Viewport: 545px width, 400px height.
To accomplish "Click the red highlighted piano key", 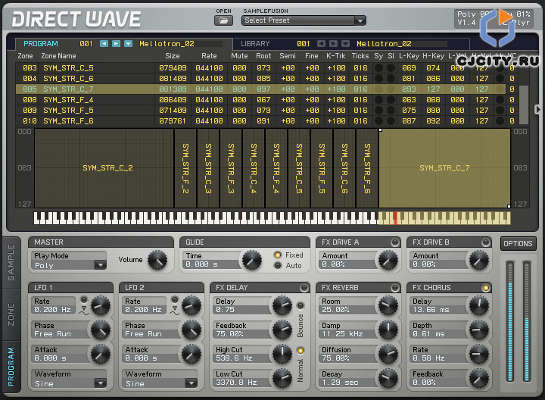I will (395, 218).
